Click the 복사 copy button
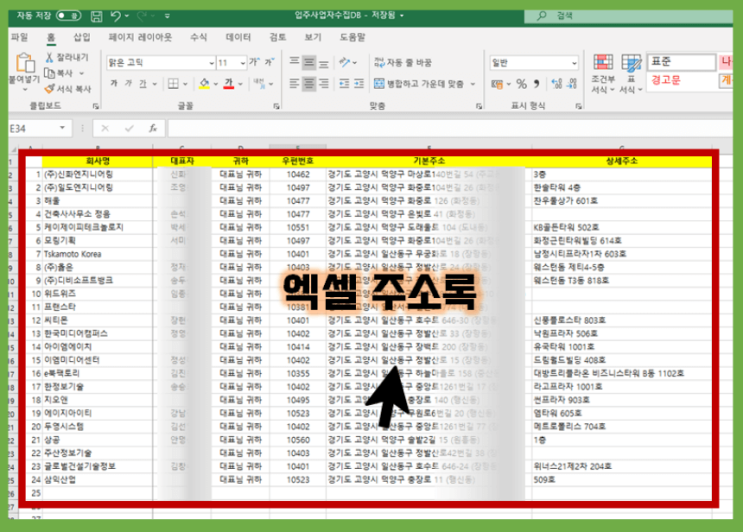 (x=59, y=73)
